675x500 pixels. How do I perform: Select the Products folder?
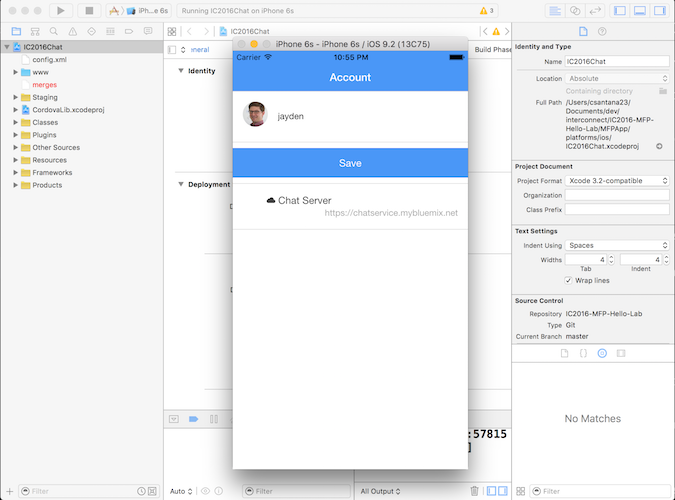pos(47,185)
